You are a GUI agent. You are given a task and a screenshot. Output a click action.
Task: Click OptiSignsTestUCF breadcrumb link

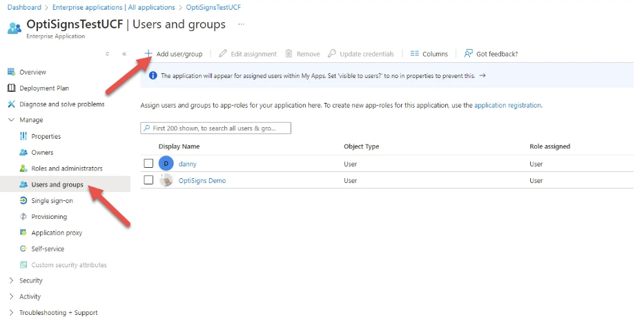[x=213, y=8]
